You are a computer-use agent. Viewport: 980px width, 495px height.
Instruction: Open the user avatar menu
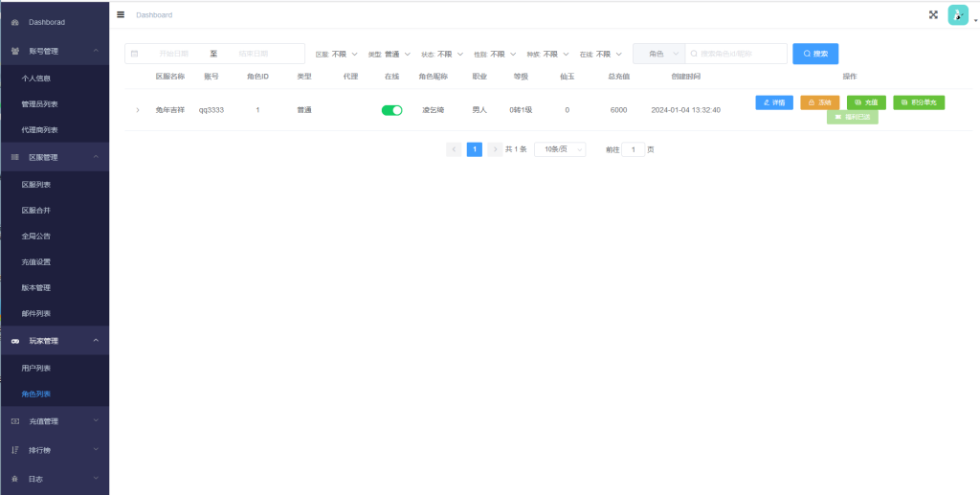coord(957,15)
